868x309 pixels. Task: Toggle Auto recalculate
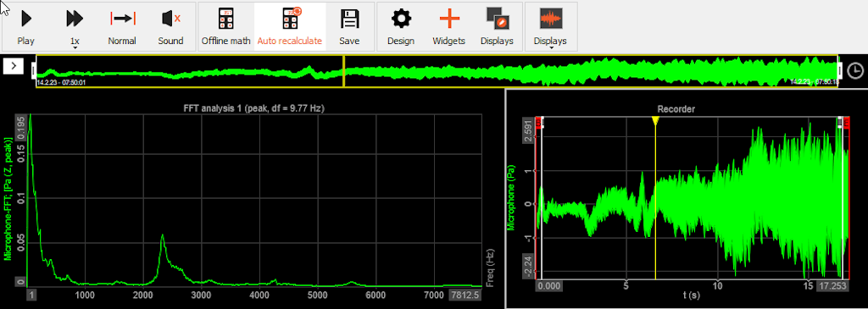click(x=290, y=26)
